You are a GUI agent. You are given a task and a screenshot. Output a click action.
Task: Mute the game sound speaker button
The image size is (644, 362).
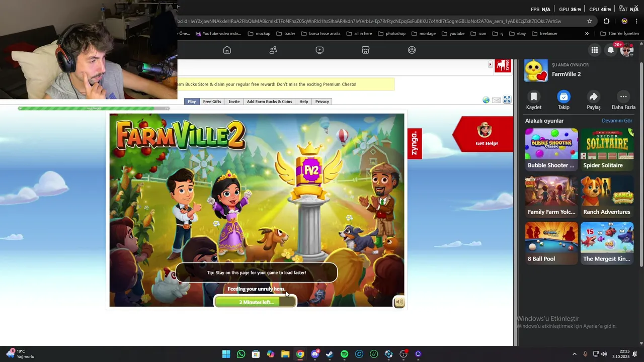coord(399,302)
